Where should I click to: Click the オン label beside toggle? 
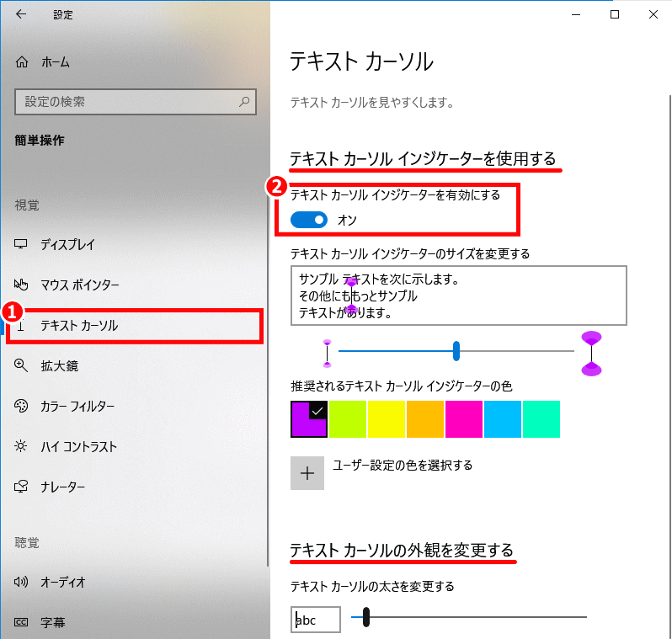(347, 221)
